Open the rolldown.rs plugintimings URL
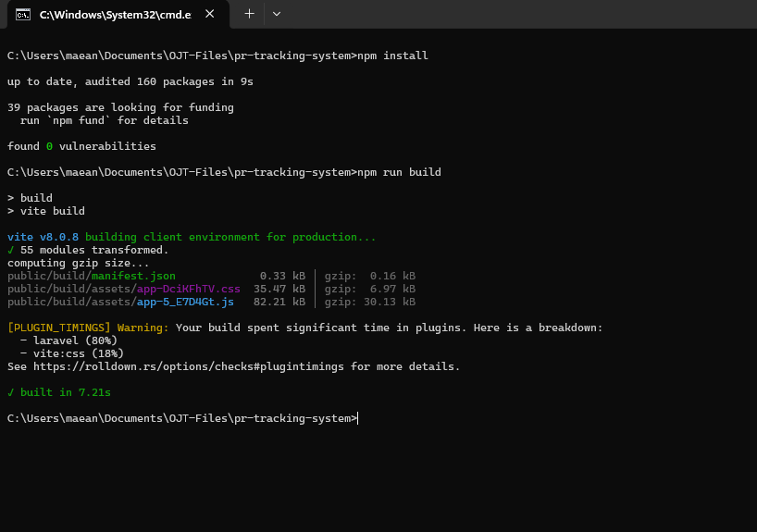The image size is (757, 532). pyautogui.click(x=189, y=366)
